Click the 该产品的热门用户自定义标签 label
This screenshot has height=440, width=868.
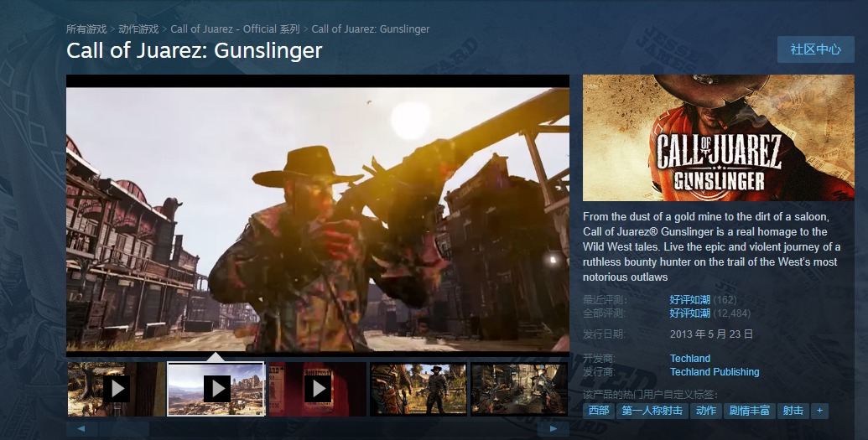click(651, 395)
